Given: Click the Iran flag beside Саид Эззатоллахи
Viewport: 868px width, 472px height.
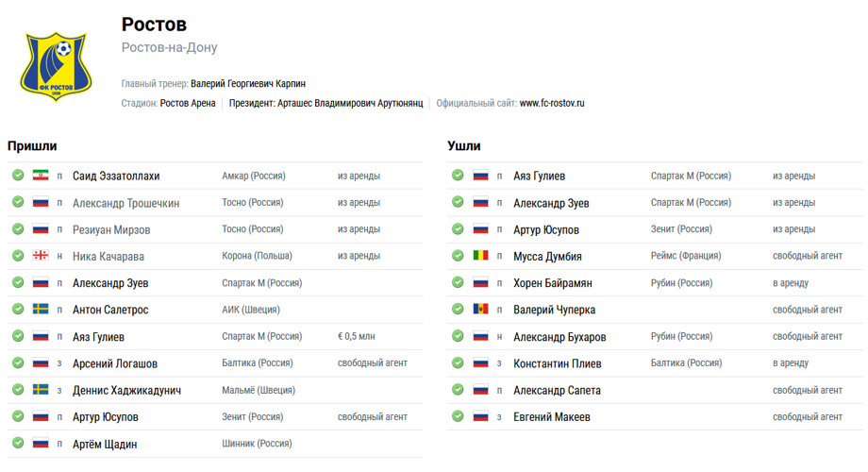Looking at the screenshot, I should 41,175.
